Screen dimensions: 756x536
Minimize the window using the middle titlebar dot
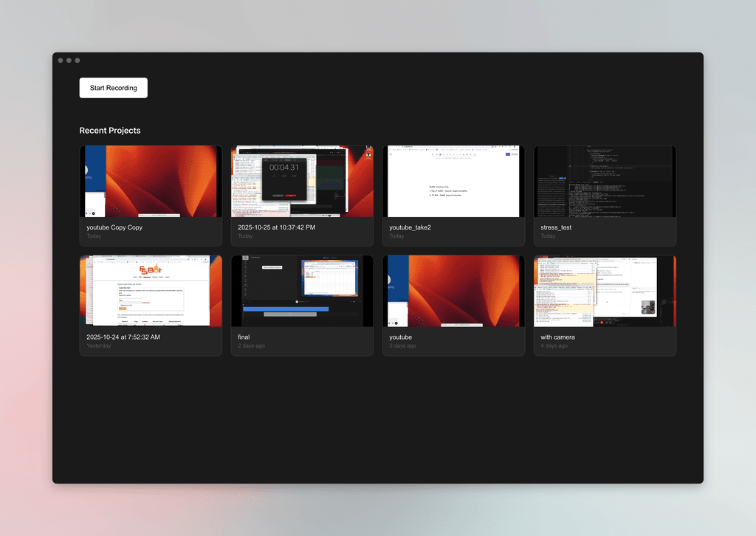(69, 61)
